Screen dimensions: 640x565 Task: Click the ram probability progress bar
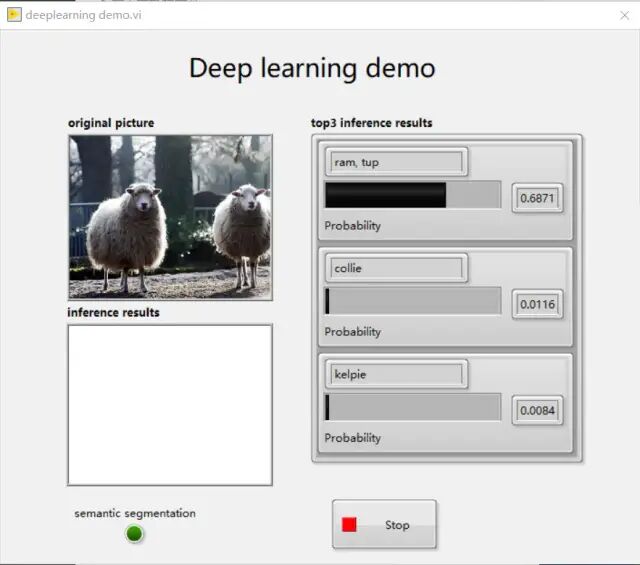point(413,195)
